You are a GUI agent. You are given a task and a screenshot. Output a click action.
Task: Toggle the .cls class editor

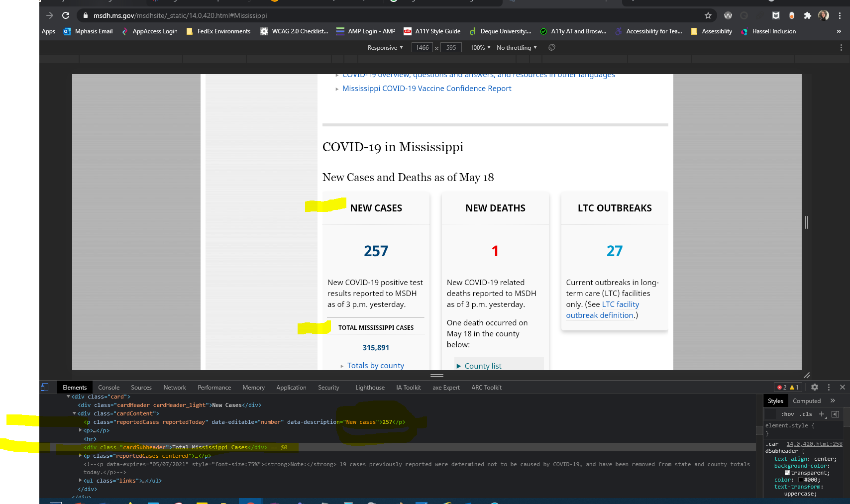(807, 414)
